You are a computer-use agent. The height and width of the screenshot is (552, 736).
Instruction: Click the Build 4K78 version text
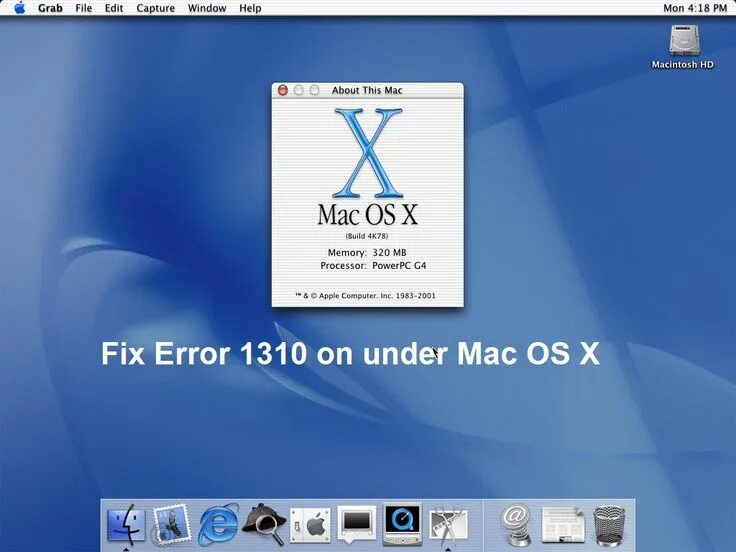[367, 236]
